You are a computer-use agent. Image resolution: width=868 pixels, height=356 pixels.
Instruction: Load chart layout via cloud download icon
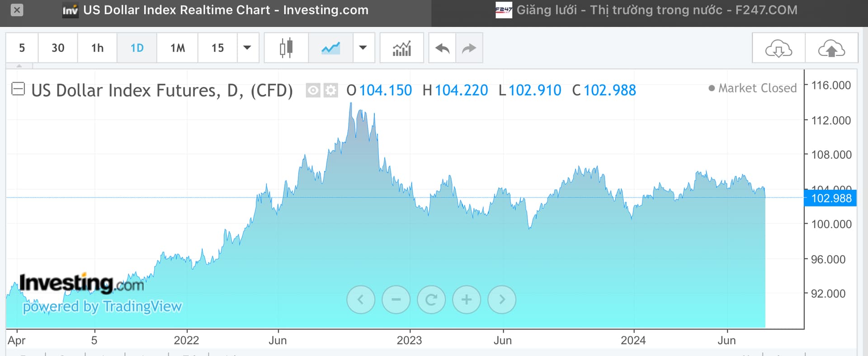[778, 48]
